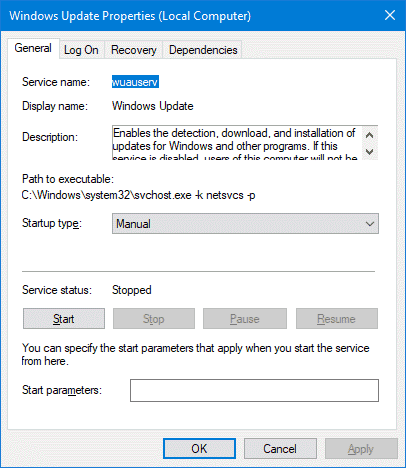Click the disabled Pause button
The image size is (406, 468).
[245, 319]
